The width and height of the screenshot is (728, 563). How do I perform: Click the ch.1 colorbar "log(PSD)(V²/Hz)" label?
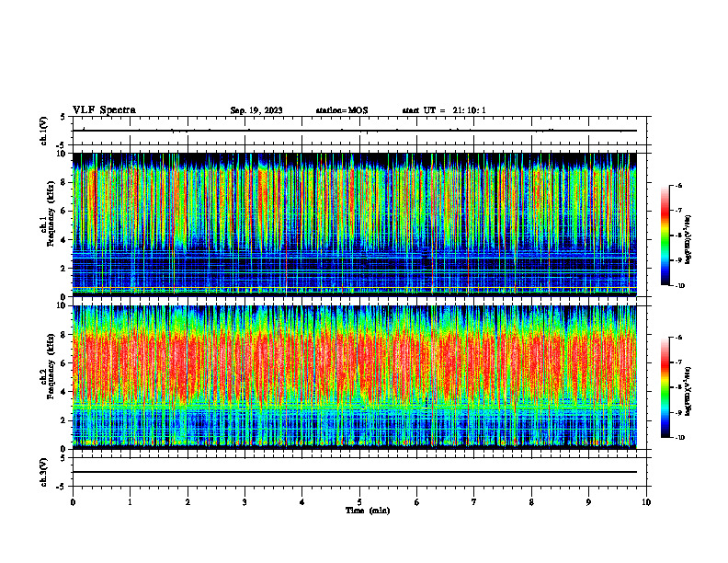pyautogui.click(x=688, y=240)
